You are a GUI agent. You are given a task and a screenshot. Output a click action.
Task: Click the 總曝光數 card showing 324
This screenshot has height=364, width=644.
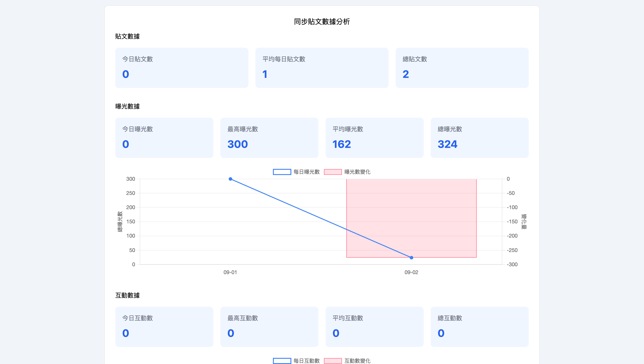(x=479, y=138)
